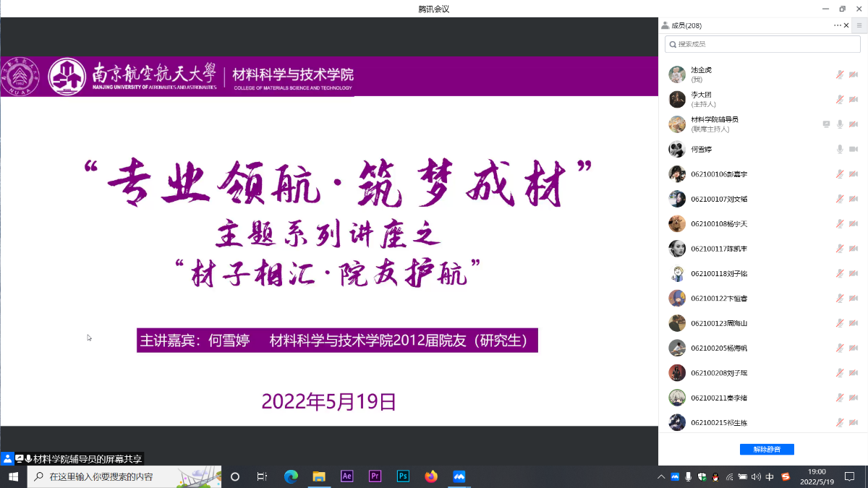Open Firefox from the taskbar

[x=431, y=476]
